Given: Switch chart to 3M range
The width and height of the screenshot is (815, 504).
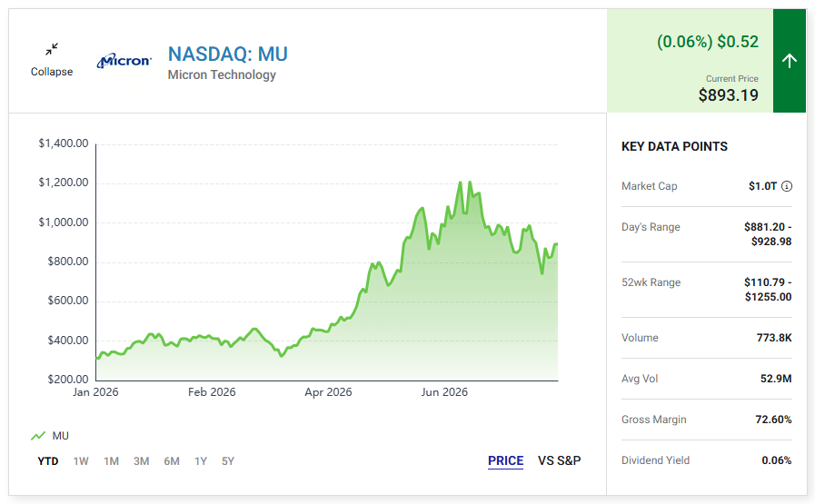Looking at the screenshot, I should click(142, 461).
